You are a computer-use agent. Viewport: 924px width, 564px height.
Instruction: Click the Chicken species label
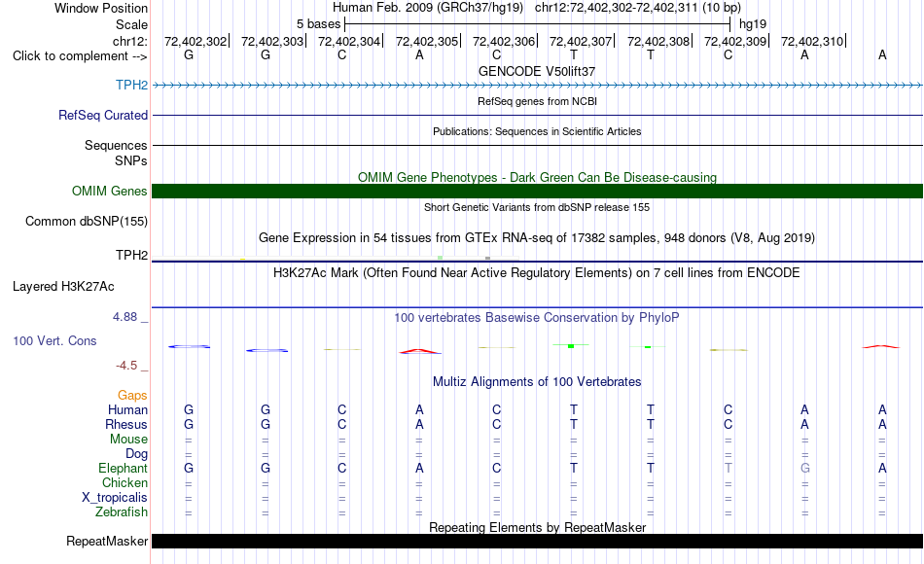pos(124,483)
